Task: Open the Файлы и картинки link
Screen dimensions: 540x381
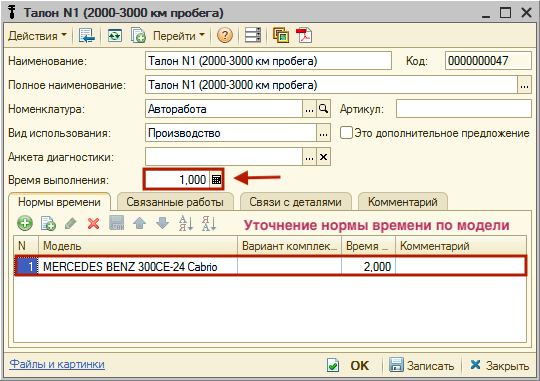Action: click(x=57, y=364)
